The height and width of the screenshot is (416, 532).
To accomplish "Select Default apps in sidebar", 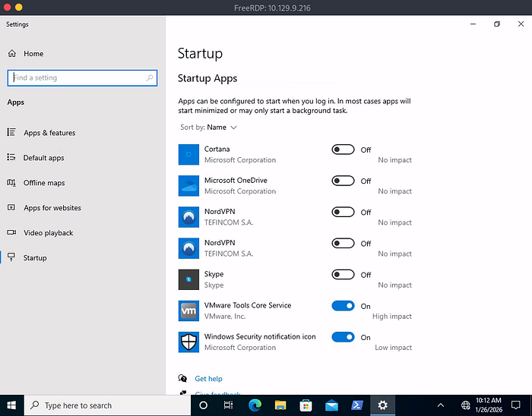I will pyautogui.click(x=43, y=158).
